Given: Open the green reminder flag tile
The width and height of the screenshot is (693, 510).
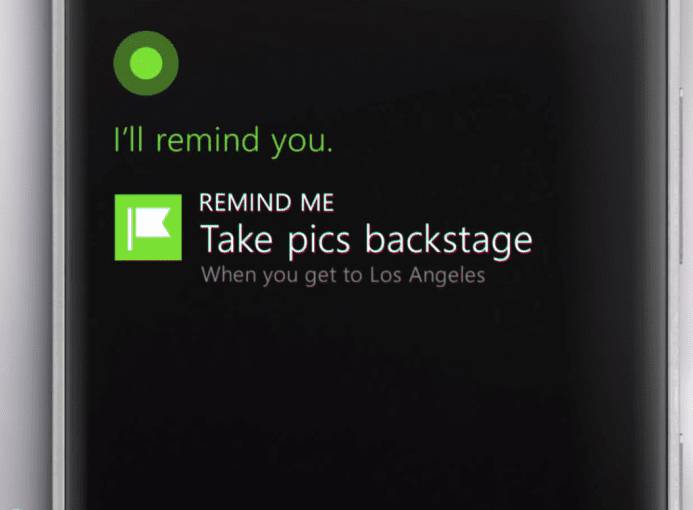Looking at the screenshot, I should (148, 227).
